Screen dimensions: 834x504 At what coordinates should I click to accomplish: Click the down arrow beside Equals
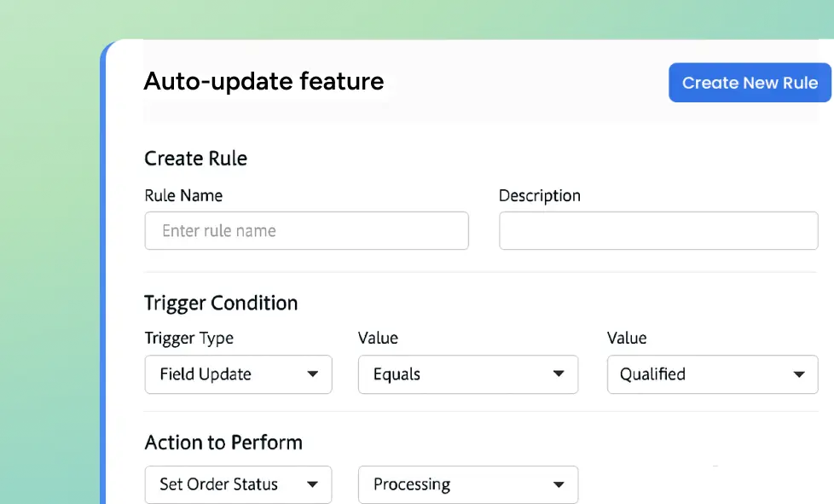pyautogui.click(x=559, y=374)
